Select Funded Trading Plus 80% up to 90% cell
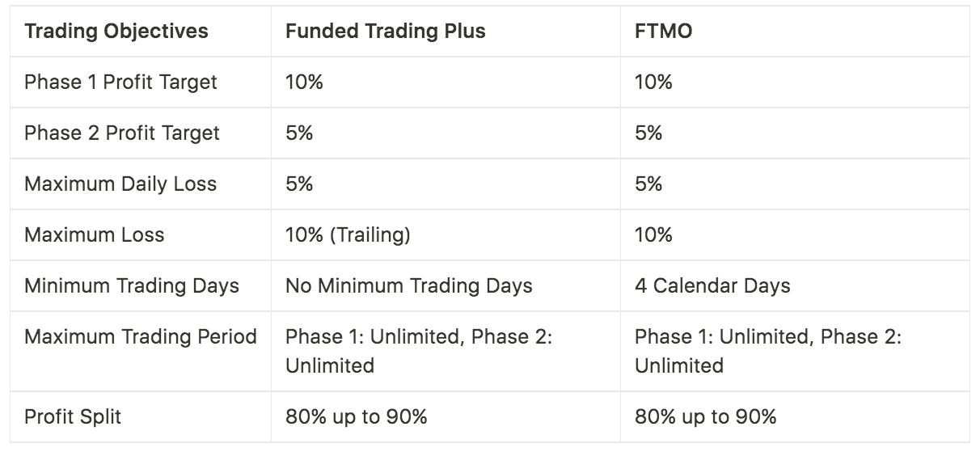Screen dimensions: 980x456 pyautogui.click(x=357, y=417)
